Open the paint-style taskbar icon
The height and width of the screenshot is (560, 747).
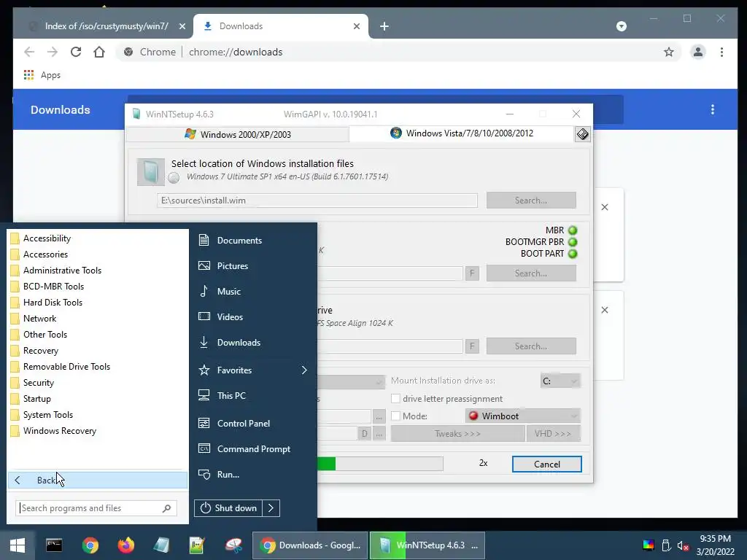click(233, 545)
